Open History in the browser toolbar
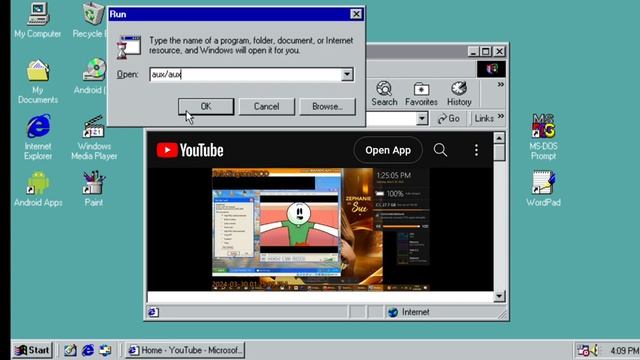 459,94
